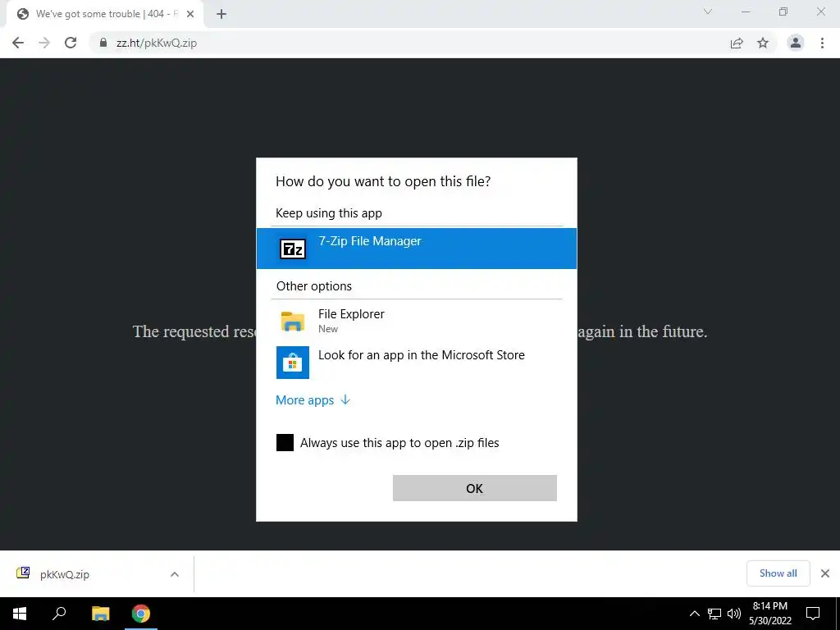
Task: Open Chrome profile avatar
Action: (x=796, y=43)
